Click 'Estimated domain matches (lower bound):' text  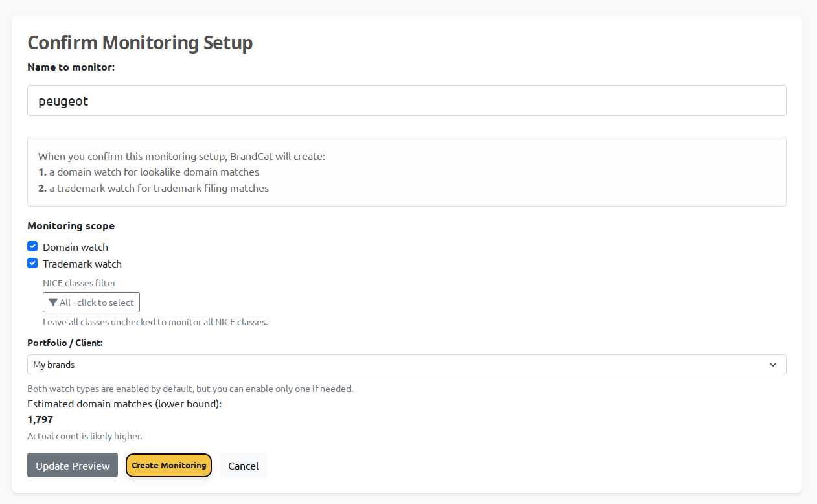[124, 404]
